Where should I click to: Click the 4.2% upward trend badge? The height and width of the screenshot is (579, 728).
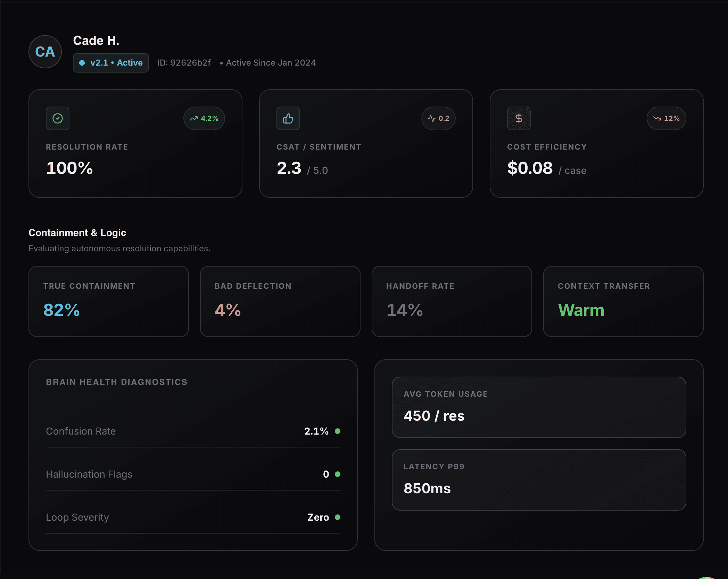pyautogui.click(x=204, y=118)
